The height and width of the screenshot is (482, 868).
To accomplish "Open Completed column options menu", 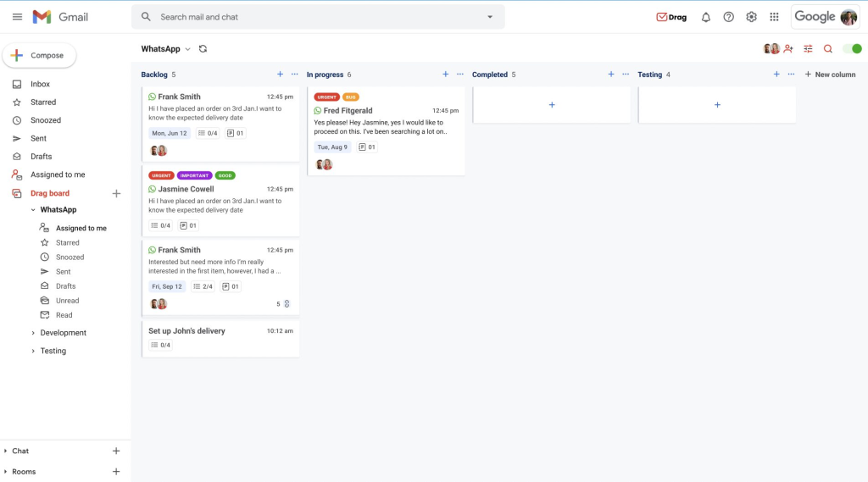I will point(626,75).
